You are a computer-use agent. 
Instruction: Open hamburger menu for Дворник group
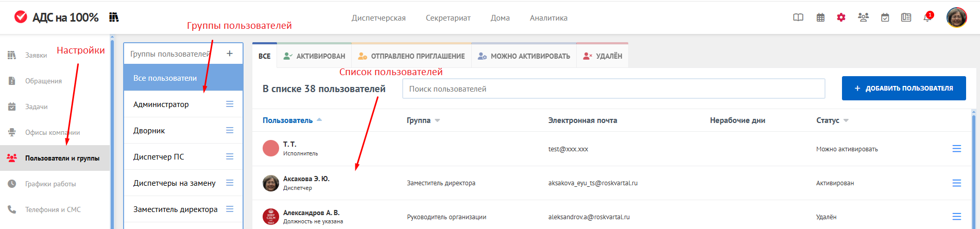(230, 131)
